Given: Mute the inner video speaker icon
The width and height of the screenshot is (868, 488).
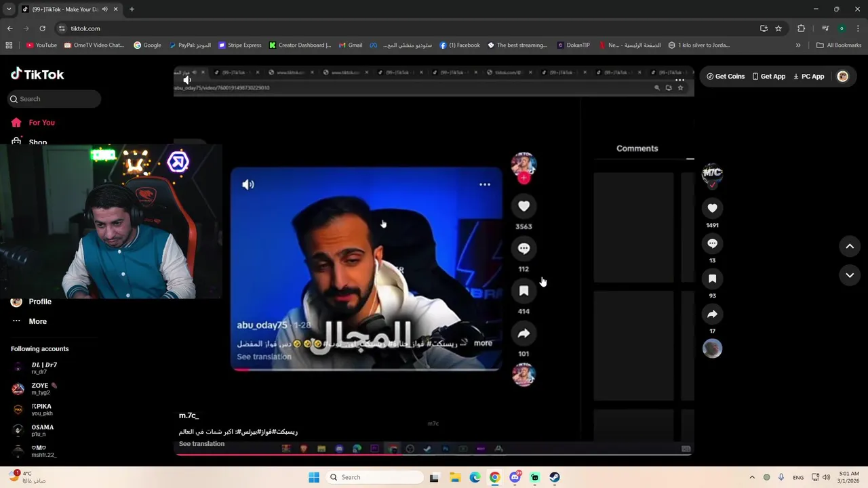Looking at the screenshot, I should click(248, 184).
